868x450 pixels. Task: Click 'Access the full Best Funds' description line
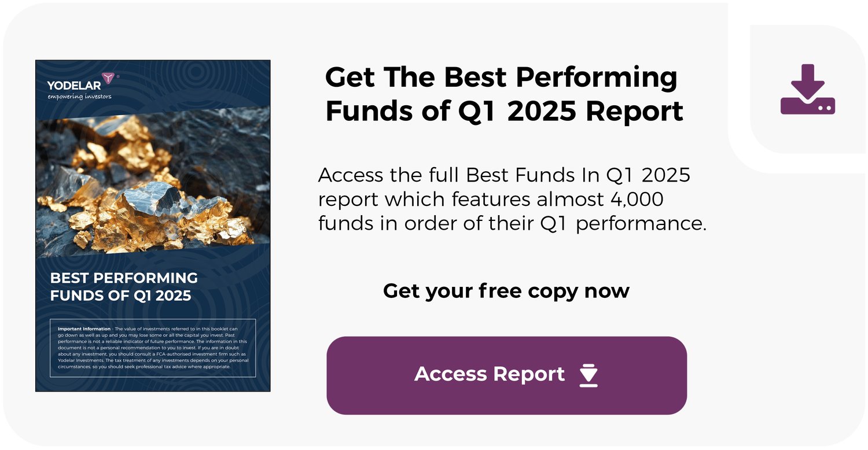504,175
